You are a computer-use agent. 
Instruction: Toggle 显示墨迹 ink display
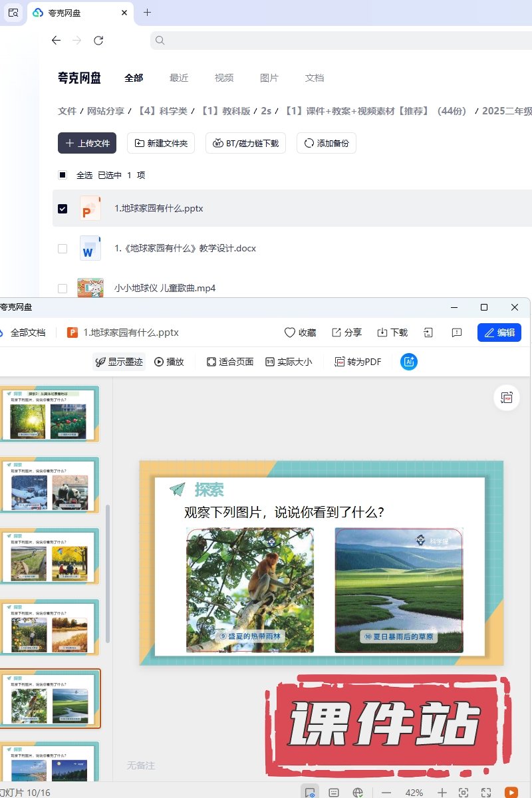tap(118, 362)
